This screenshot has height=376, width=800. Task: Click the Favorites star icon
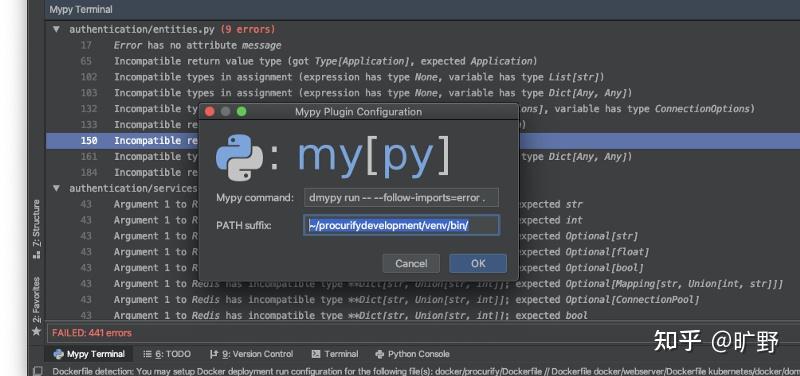36,331
